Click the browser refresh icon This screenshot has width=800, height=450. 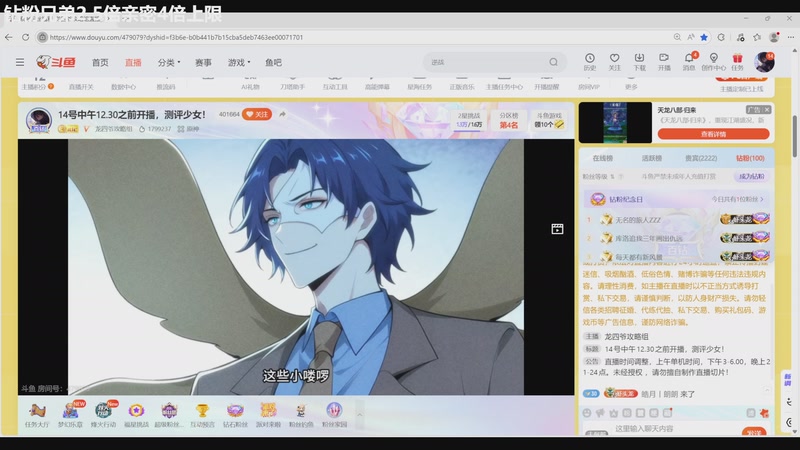coord(26,37)
